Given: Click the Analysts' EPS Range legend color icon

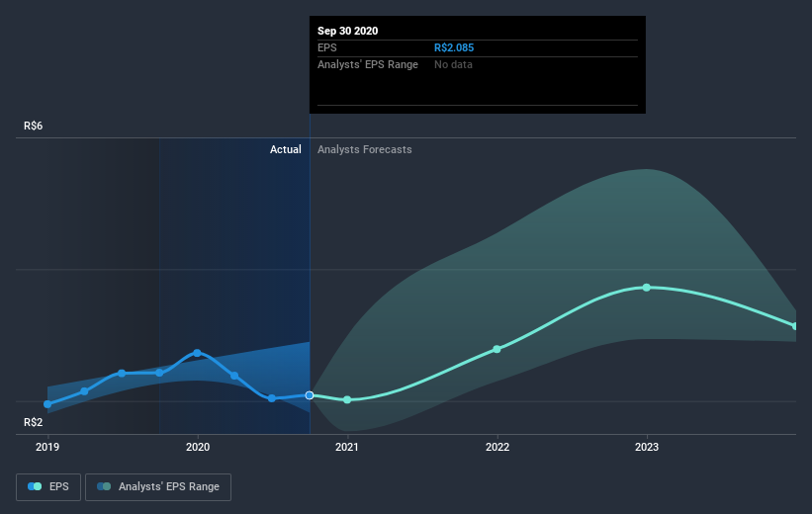Looking at the screenshot, I should pos(104,486).
